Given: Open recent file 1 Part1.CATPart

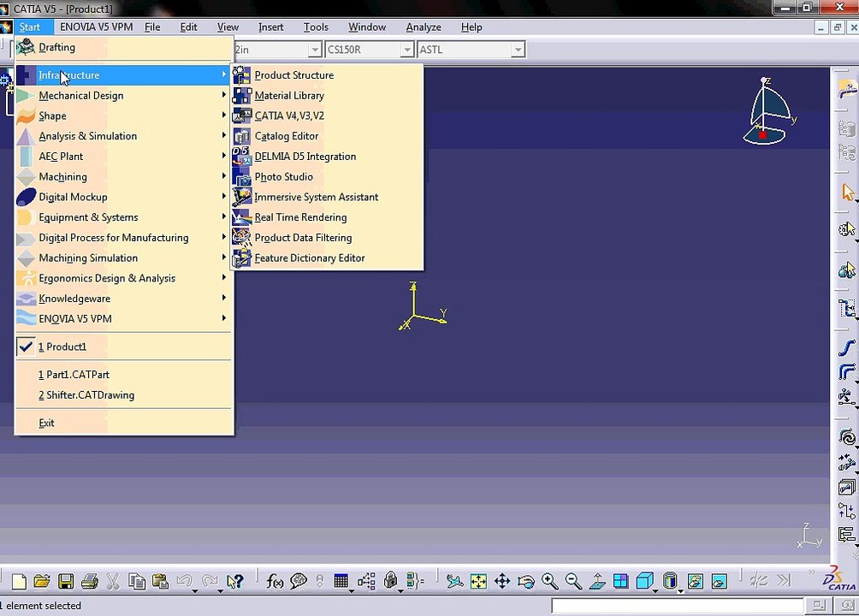Looking at the screenshot, I should point(124,375).
